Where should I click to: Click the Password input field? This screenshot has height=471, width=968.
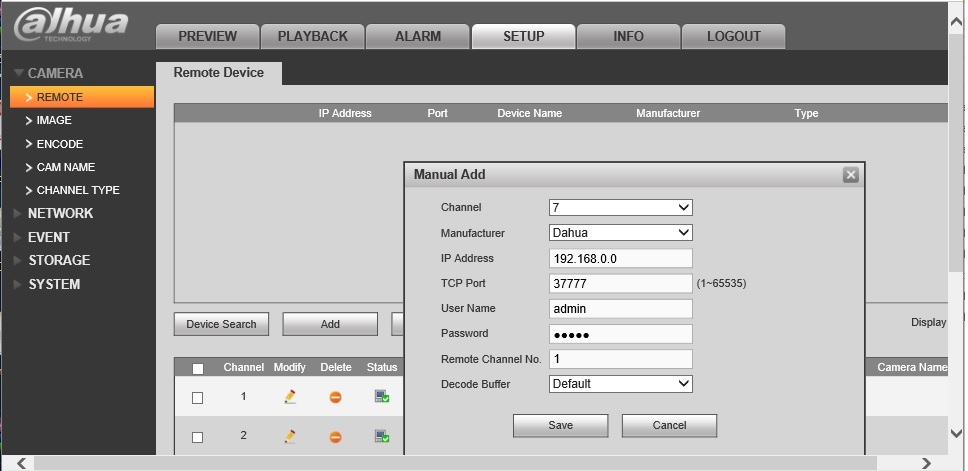tap(620, 334)
